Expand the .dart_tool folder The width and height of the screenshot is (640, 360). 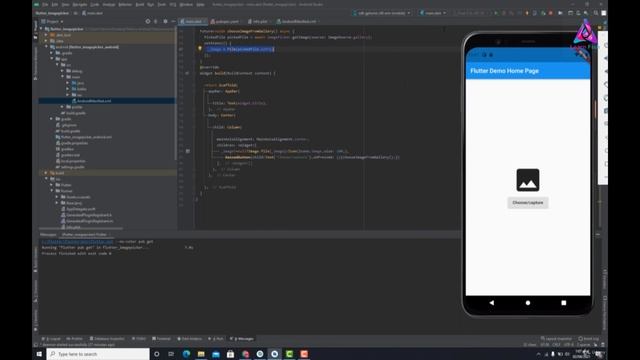(47, 35)
